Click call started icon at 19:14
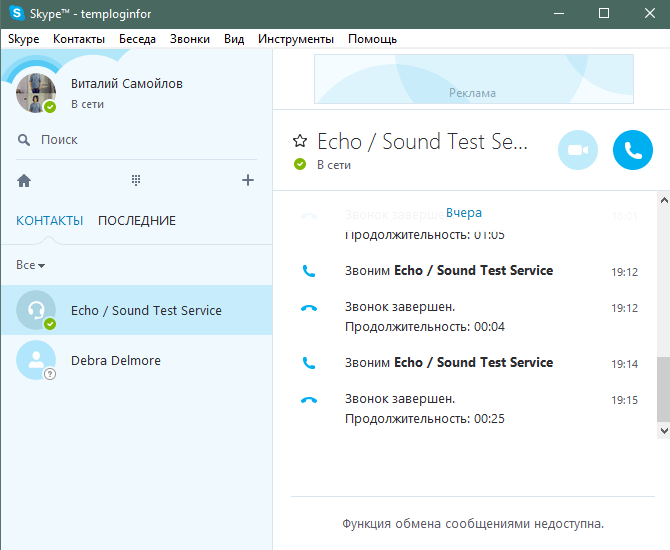Screen dimensions: 670x550 309,363
